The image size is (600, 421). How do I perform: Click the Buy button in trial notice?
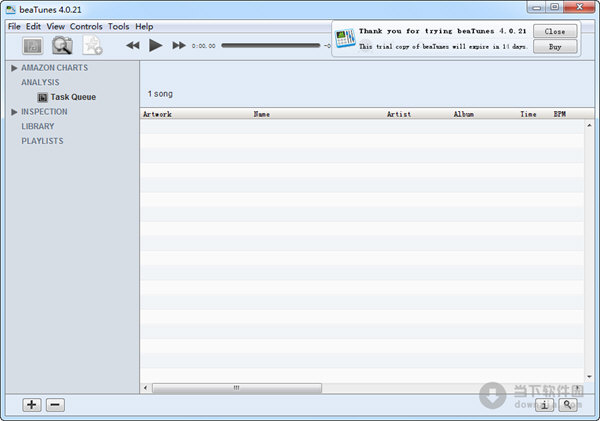pos(554,47)
